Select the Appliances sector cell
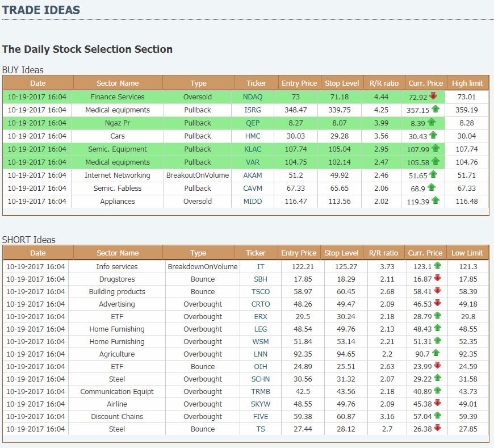 tap(118, 202)
